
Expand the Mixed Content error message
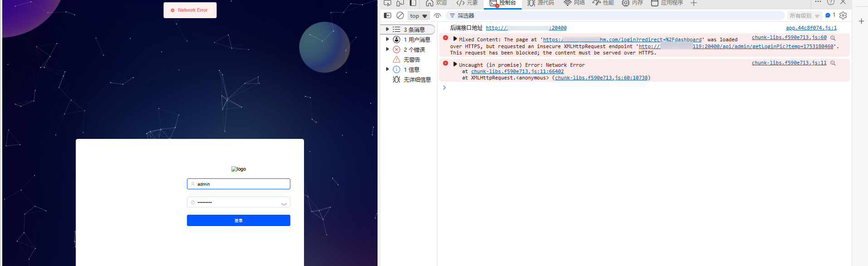[455, 39]
